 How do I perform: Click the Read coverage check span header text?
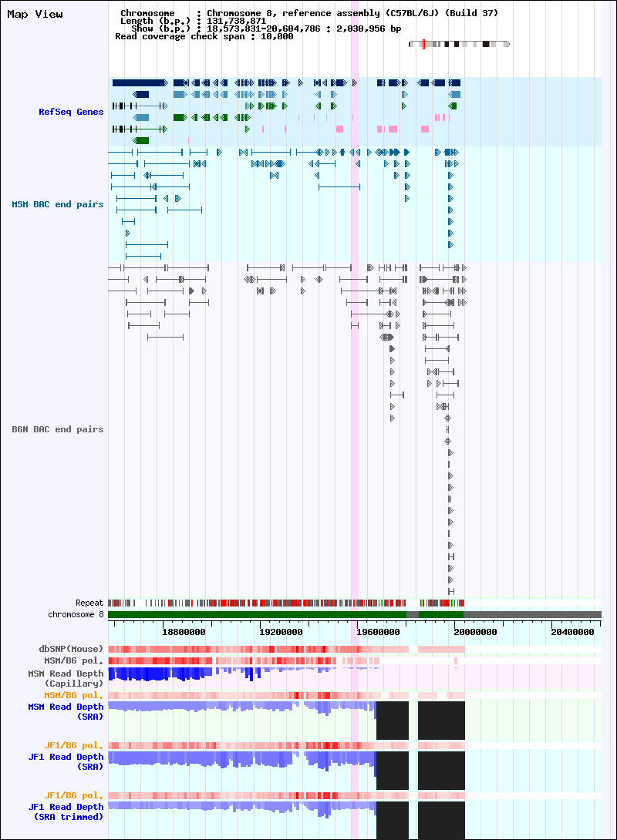204,36
